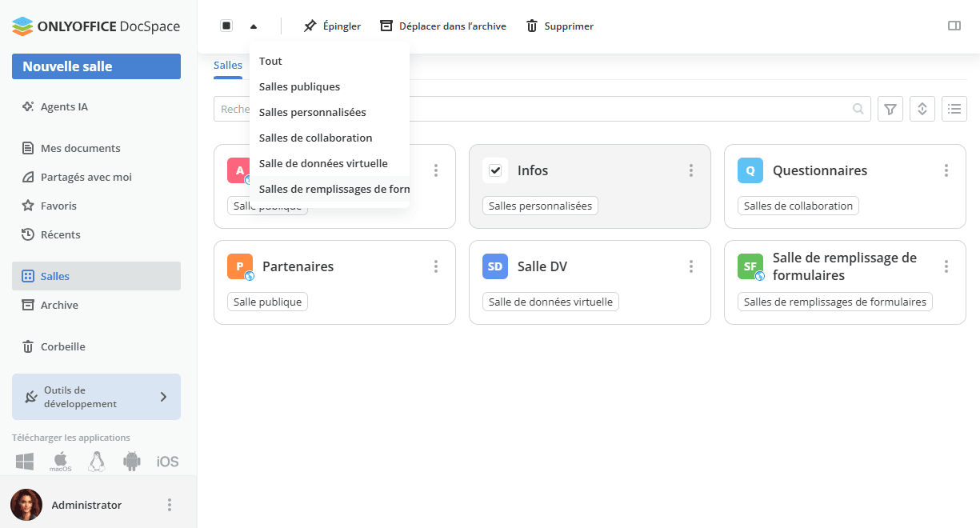Move selection with Déplacer dans l'archive
The height and width of the screenshot is (528, 980).
point(443,26)
